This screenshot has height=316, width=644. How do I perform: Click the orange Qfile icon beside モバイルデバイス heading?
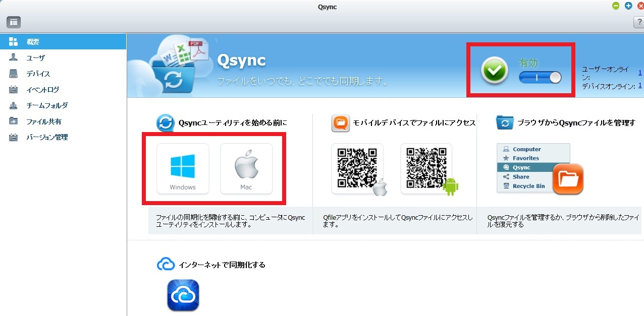pyautogui.click(x=341, y=123)
